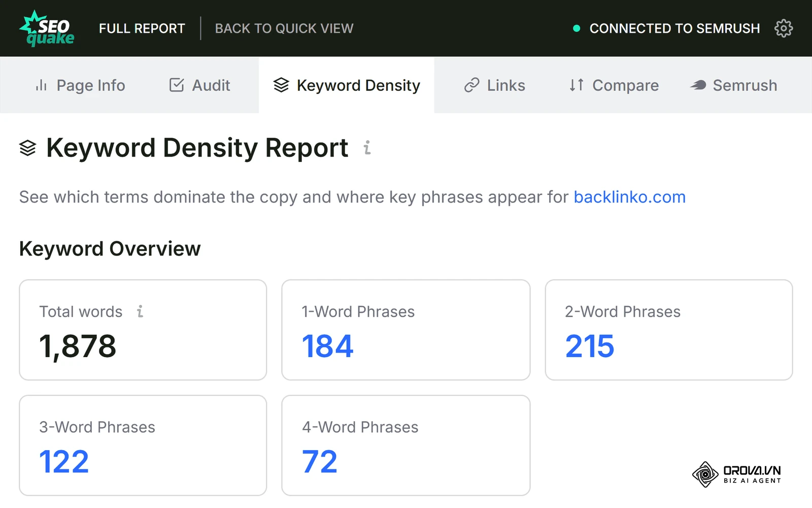Screen dimensions: 812x508
Task: Open the Audit tab
Action: click(x=199, y=85)
